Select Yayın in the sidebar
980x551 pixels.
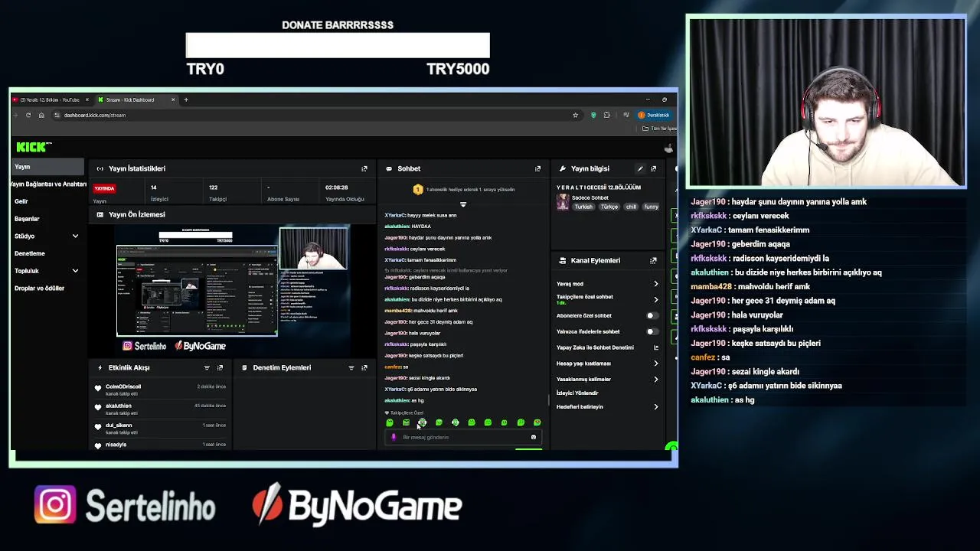[47, 167]
